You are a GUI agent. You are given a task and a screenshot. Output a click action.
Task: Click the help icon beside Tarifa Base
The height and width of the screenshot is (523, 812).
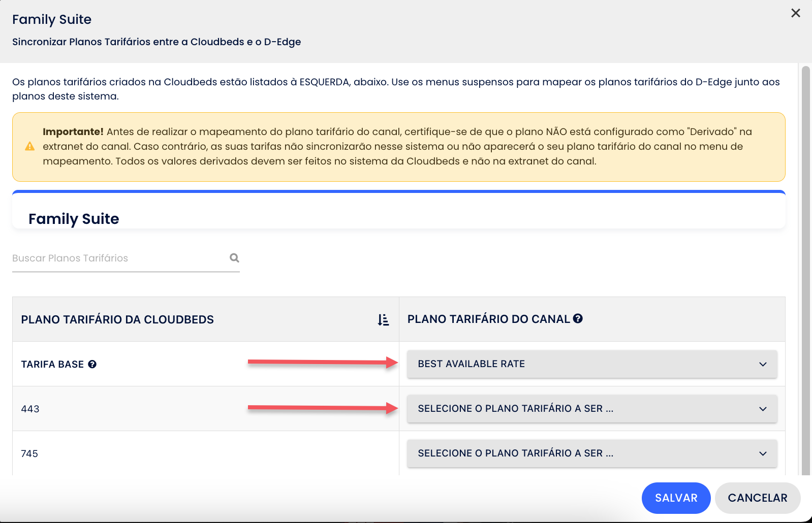click(x=92, y=364)
